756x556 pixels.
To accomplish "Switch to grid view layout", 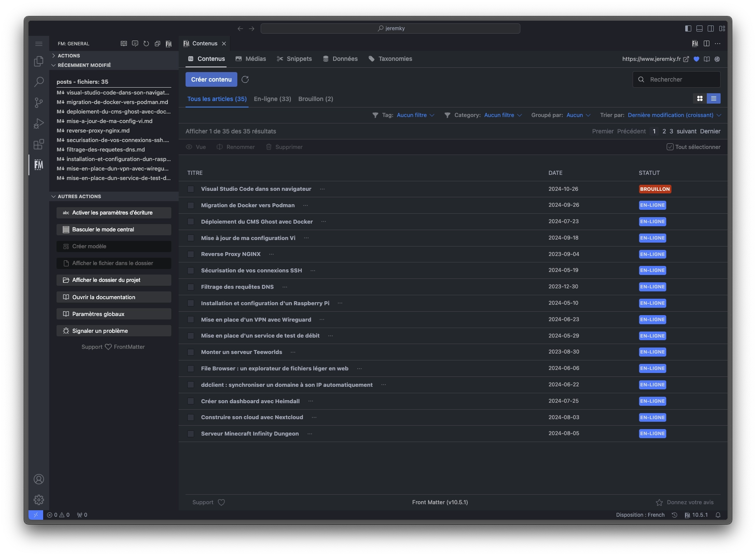I will [700, 98].
